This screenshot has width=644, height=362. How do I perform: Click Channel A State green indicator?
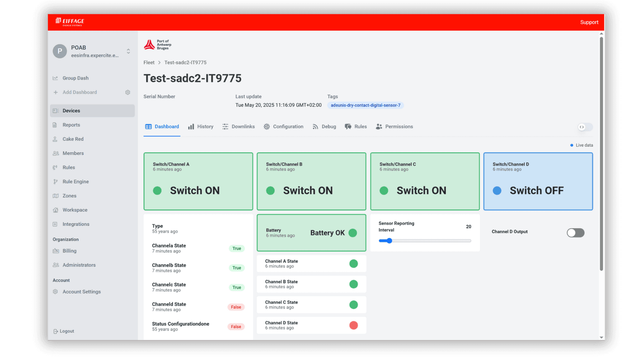coord(353,264)
